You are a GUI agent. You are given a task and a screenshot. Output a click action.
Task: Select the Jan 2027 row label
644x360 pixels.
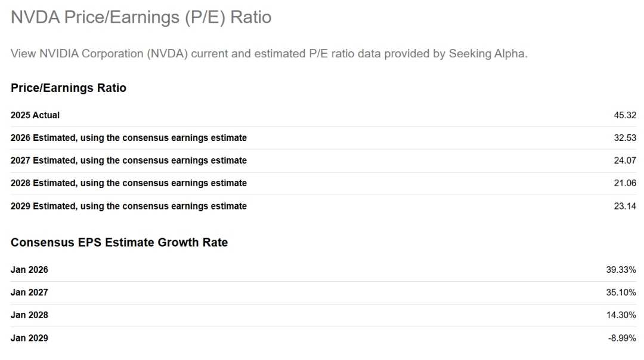(29, 293)
